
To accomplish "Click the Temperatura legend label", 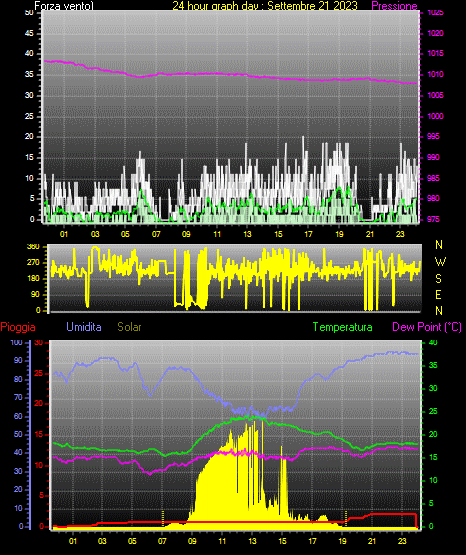I will click(342, 327).
